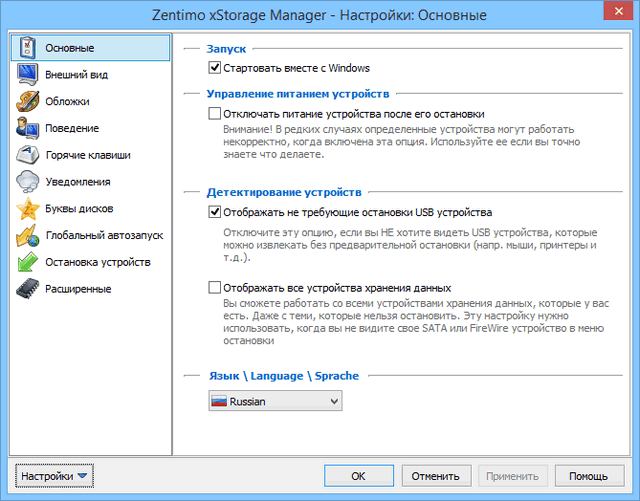Viewport: 640px width, 501px height.
Task: Enable 'Отображать все устройства хранения данных'
Action: tap(215, 287)
